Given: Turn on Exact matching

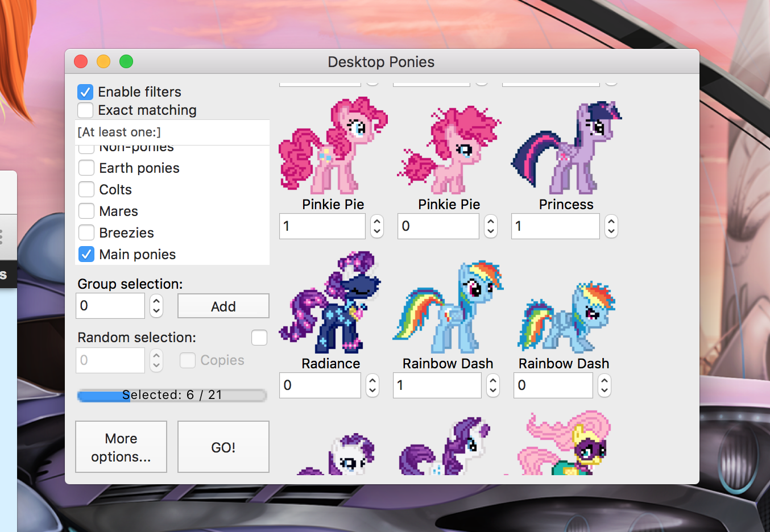Looking at the screenshot, I should coord(85,110).
